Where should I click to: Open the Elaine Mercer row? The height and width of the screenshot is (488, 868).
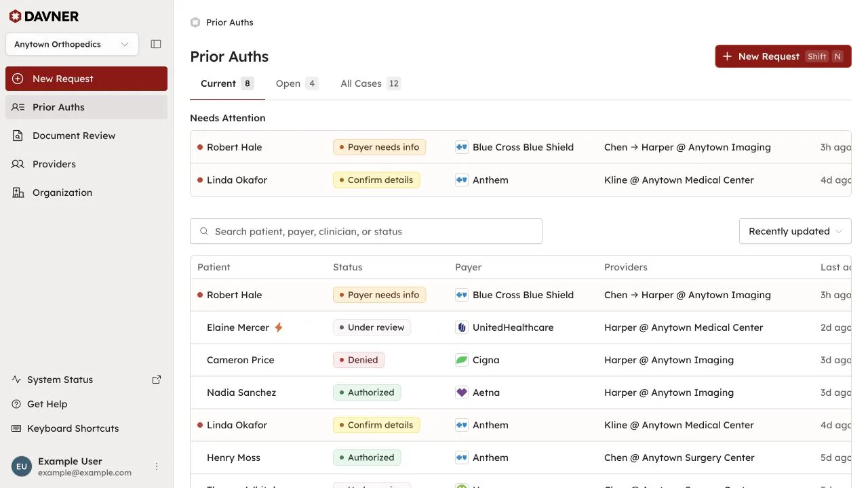pyautogui.click(x=520, y=327)
